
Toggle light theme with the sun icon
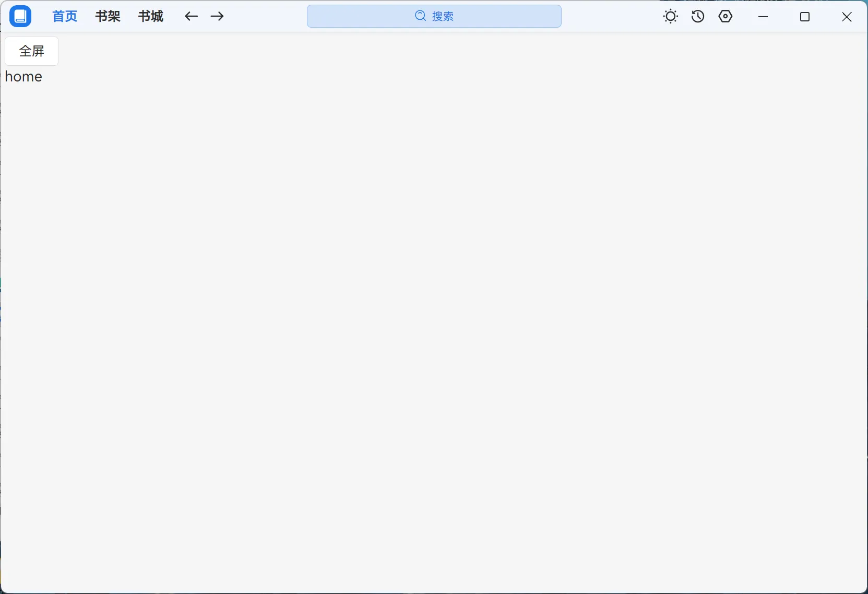[x=671, y=16]
